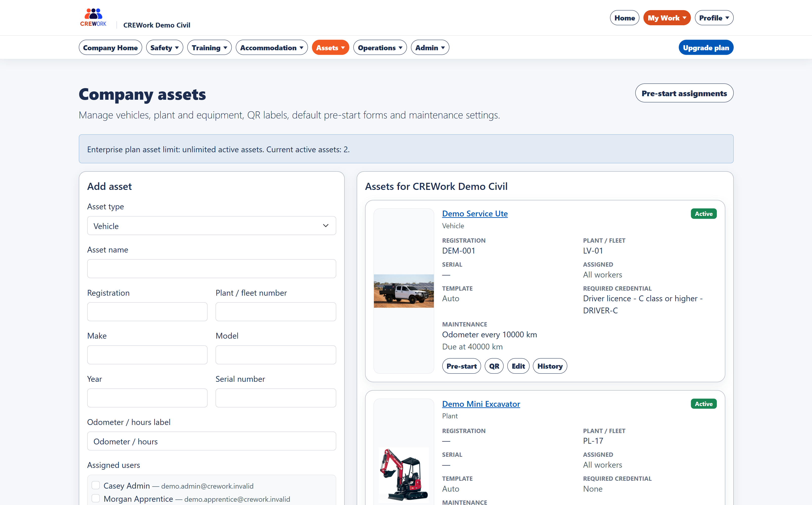Image resolution: width=812 pixels, height=505 pixels.
Task: Go to Company Home
Action: click(x=110, y=48)
